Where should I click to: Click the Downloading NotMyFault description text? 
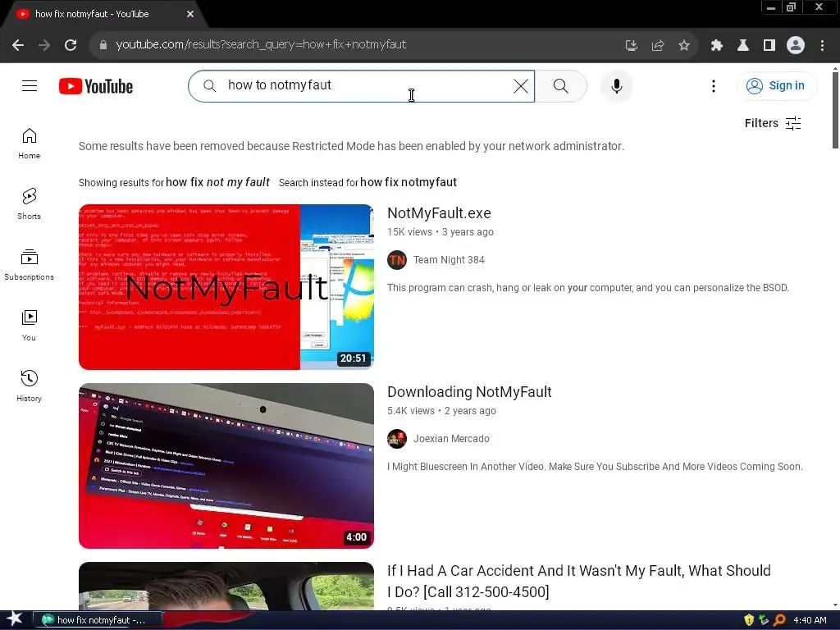[595, 467]
